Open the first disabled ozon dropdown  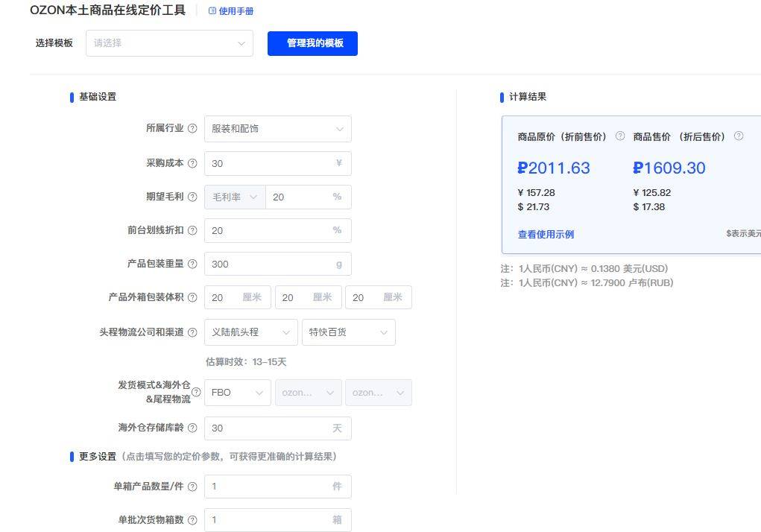(x=308, y=393)
